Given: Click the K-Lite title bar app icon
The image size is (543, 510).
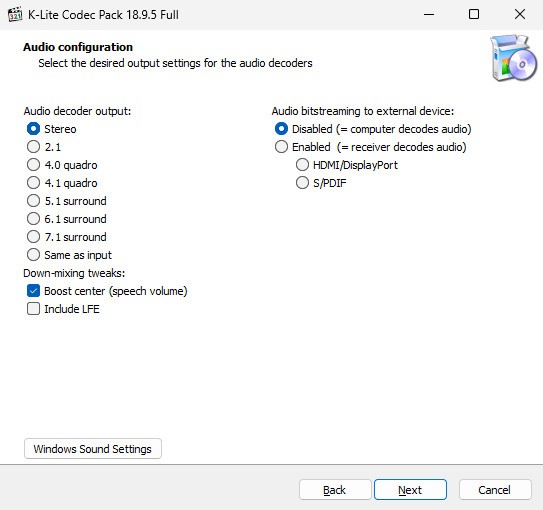Looking at the screenshot, I should coord(15,14).
